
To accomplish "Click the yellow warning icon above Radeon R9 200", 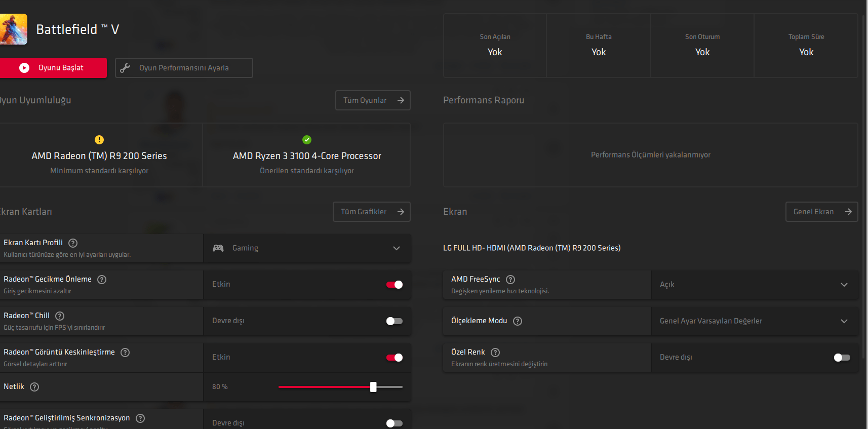I will (x=99, y=140).
